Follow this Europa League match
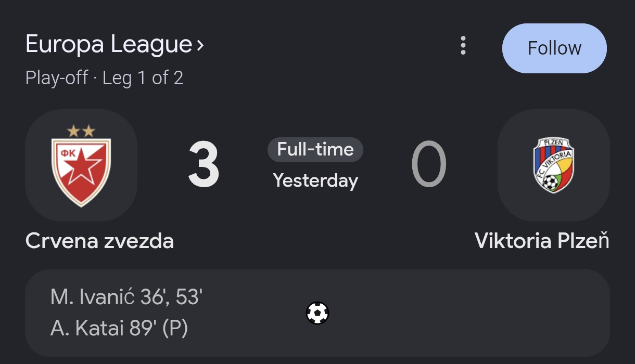The image size is (635, 364). click(x=554, y=48)
